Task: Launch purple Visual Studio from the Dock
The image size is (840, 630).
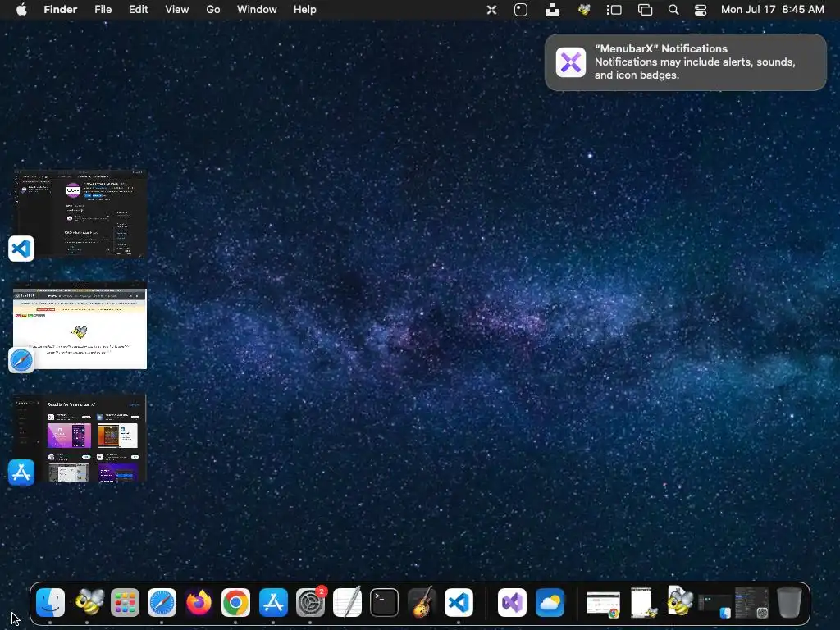Action: [512, 603]
